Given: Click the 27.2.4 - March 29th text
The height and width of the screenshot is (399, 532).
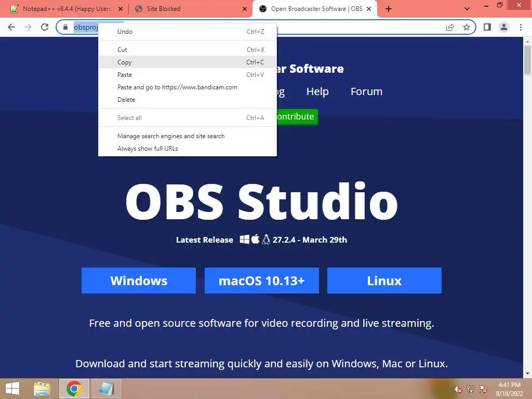Looking at the screenshot, I should [x=310, y=240].
